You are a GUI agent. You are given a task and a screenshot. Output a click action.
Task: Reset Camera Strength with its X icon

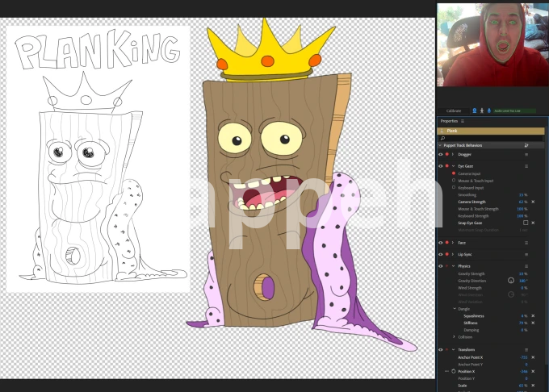click(x=533, y=202)
